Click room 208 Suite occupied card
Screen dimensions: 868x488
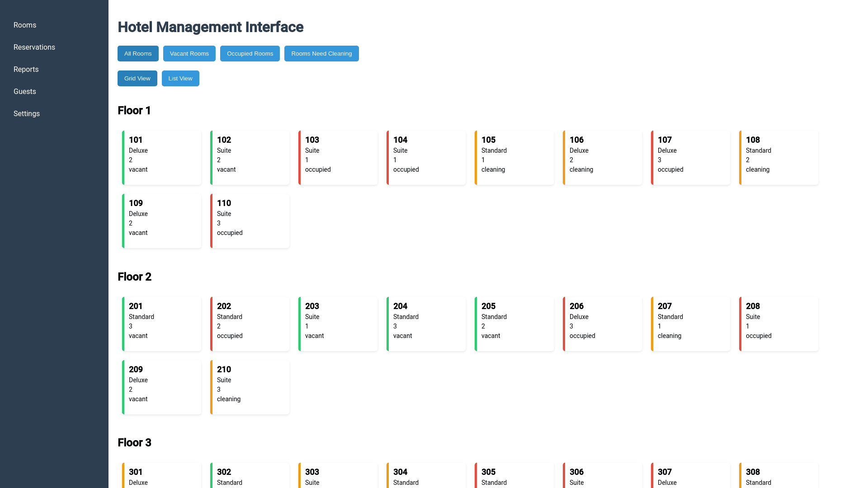point(778,324)
